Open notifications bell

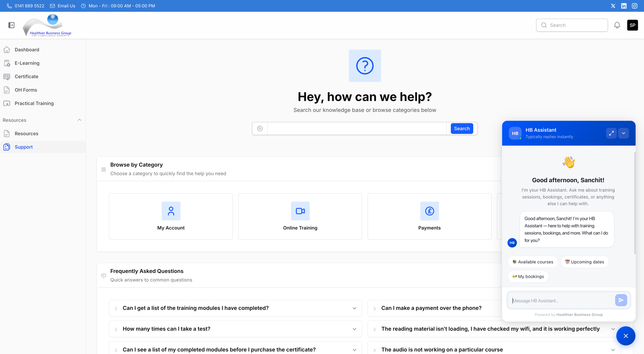click(617, 25)
